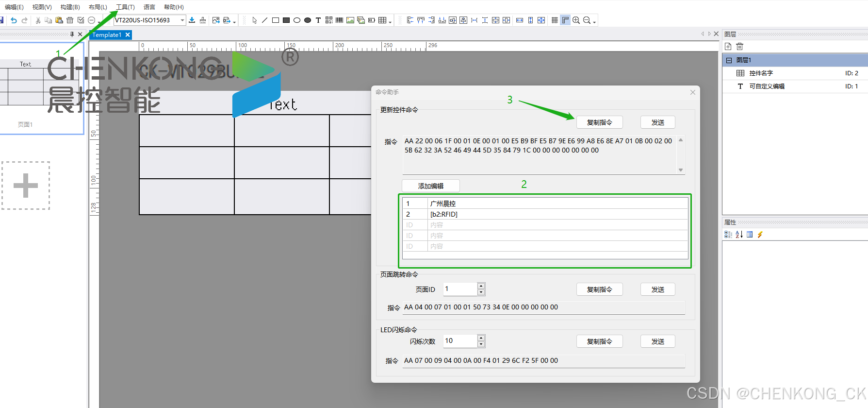
Task: Click 复制指令 for LED blink command
Action: pyautogui.click(x=600, y=341)
